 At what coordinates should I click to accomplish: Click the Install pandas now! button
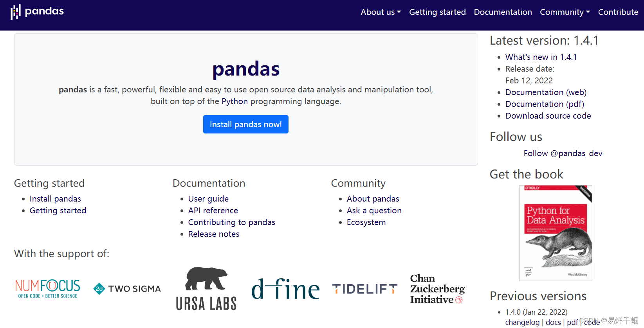pos(246,124)
